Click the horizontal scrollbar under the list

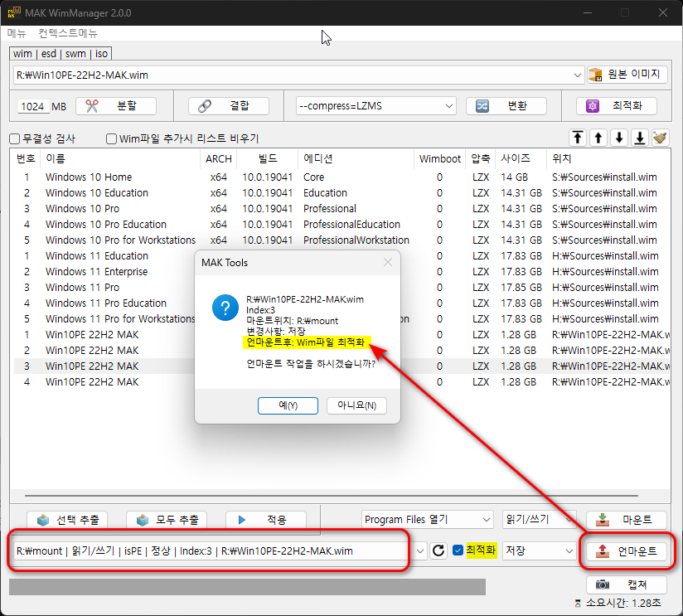point(332,495)
